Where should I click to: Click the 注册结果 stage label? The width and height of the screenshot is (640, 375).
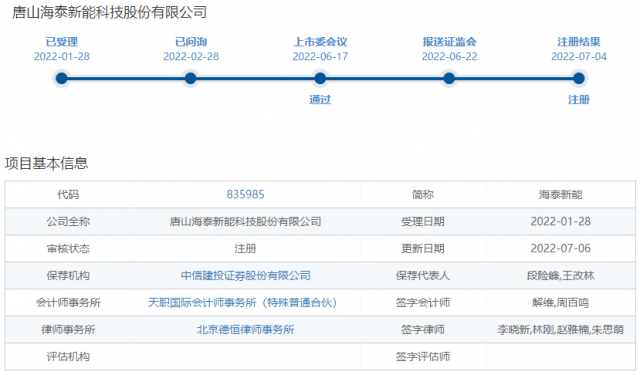(x=579, y=42)
